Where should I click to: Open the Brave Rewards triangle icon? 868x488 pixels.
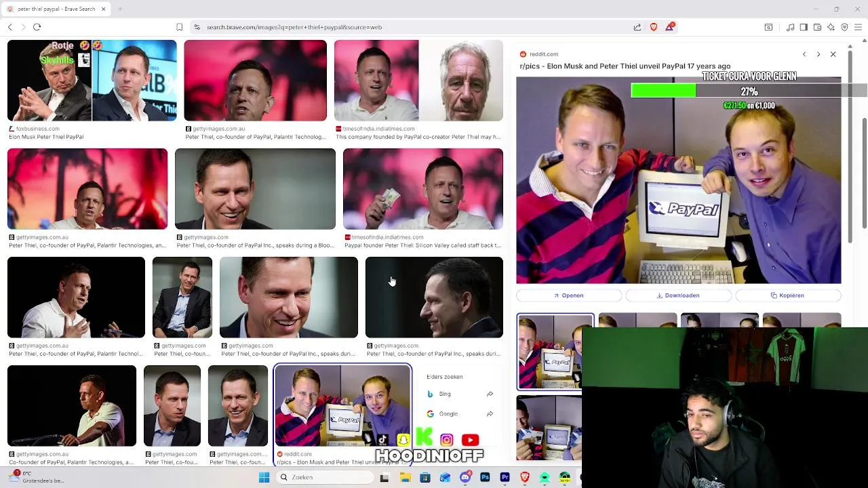[670, 26]
